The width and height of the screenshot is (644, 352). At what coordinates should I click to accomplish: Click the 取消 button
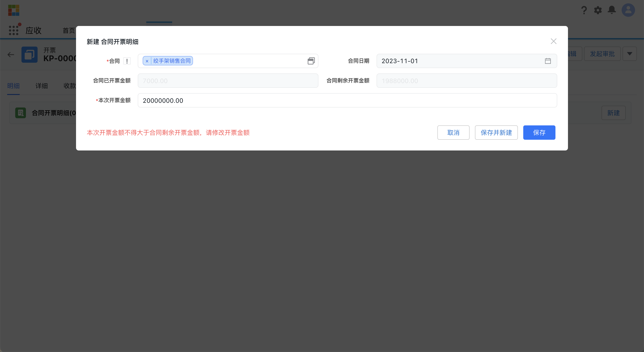(x=453, y=132)
